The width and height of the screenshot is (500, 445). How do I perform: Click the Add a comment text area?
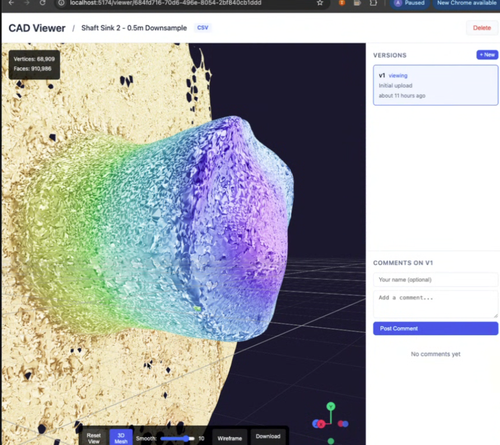pyautogui.click(x=435, y=304)
